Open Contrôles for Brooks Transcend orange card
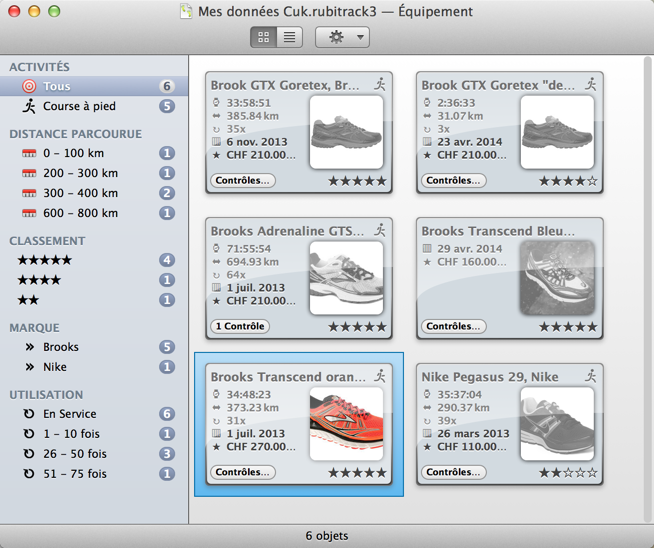Viewport: 654px width, 548px height. click(243, 472)
